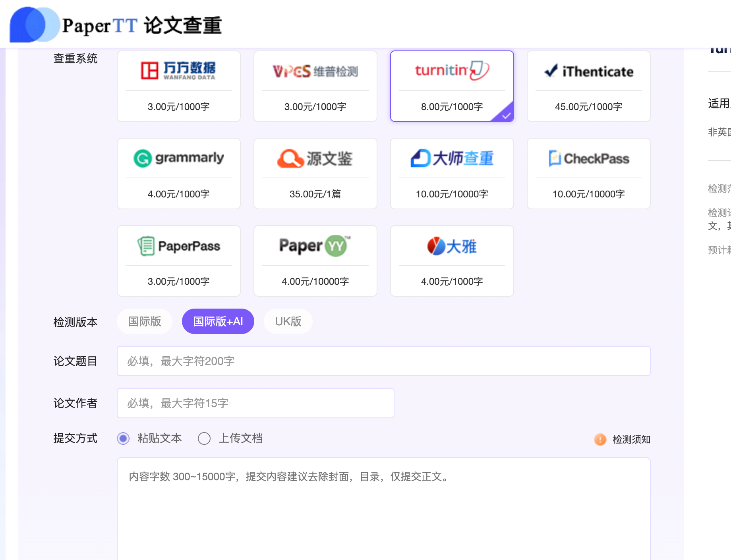Click into the paper content text area

[x=384, y=509]
